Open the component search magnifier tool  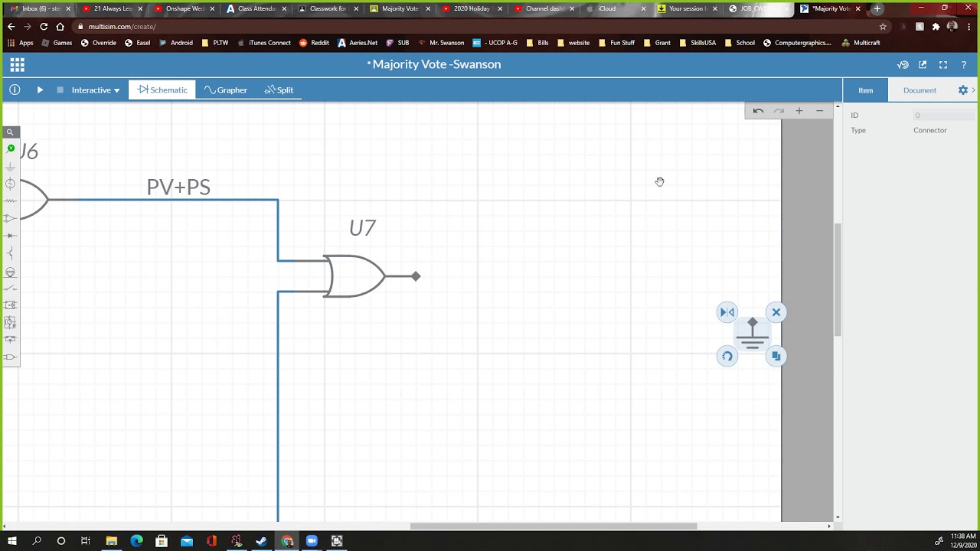10,132
